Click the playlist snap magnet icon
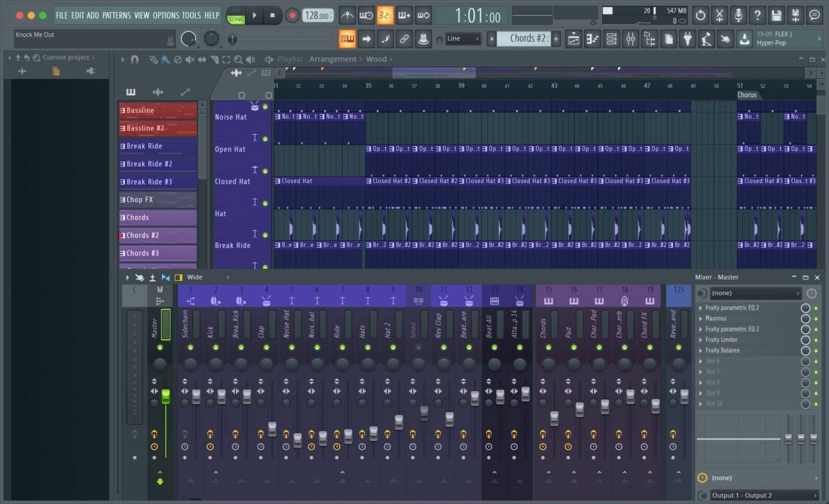The height and width of the screenshot is (504, 829). [x=135, y=60]
